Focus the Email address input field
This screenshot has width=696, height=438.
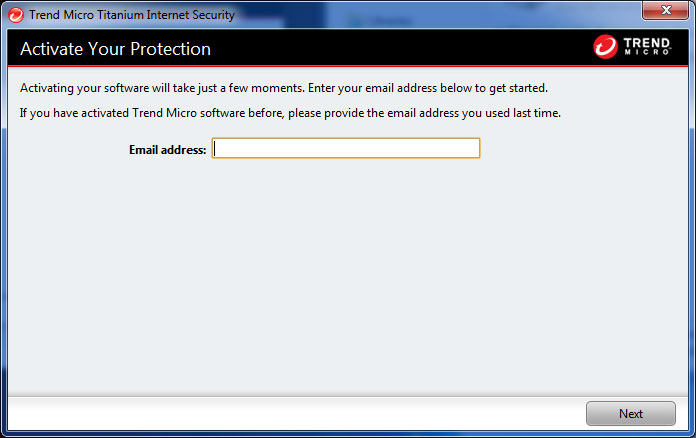[x=346, y=148]
